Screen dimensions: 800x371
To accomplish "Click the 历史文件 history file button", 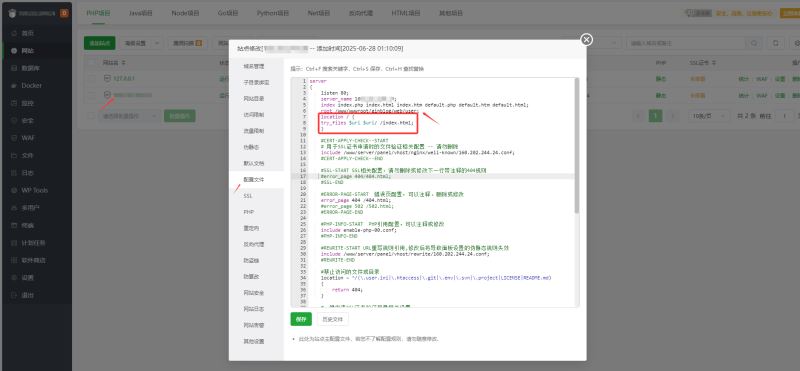I will [x=333, y=319].
